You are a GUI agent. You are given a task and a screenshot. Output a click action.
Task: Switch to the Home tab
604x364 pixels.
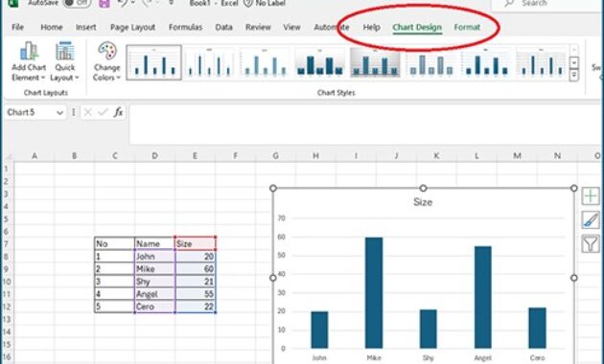52,27
